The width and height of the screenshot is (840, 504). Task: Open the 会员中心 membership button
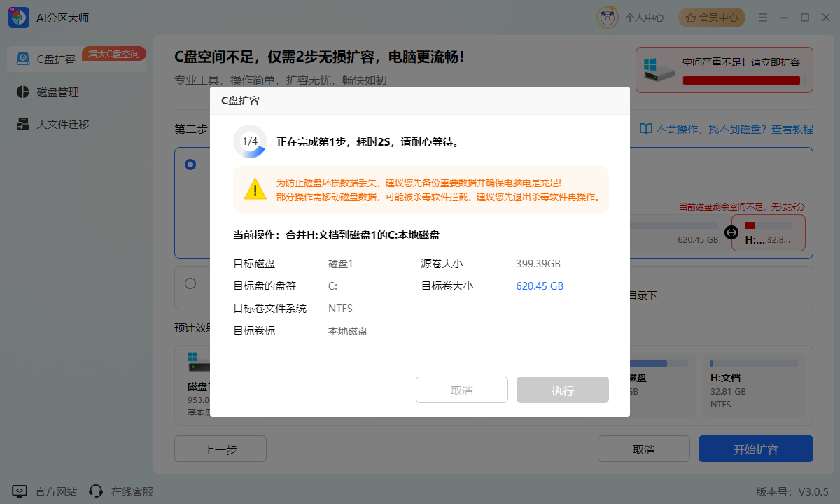pos(712,17)
